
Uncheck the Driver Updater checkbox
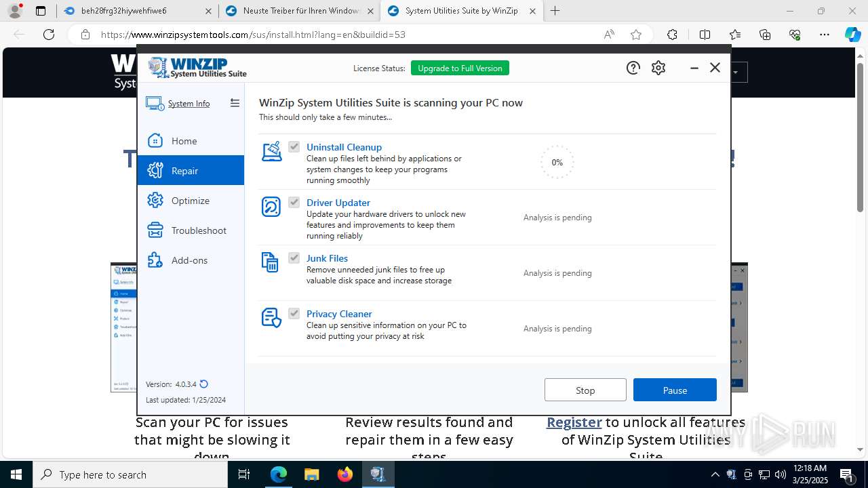pos(294,202)
